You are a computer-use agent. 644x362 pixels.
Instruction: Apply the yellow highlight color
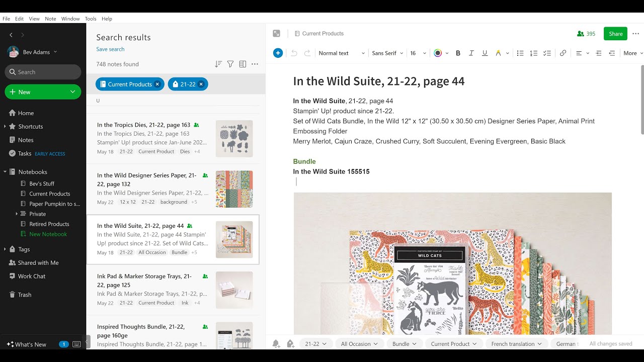pos(498,53)
